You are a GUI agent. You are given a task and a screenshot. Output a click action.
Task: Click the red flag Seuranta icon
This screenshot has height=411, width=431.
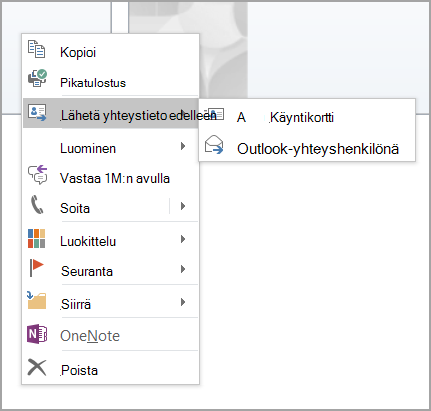[x=36, y=268]
